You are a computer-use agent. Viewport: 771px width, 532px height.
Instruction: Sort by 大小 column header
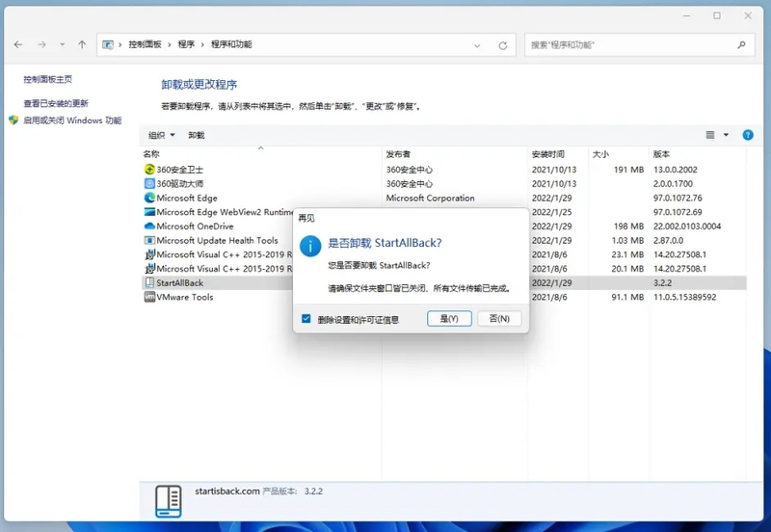[x=600, y=154]
